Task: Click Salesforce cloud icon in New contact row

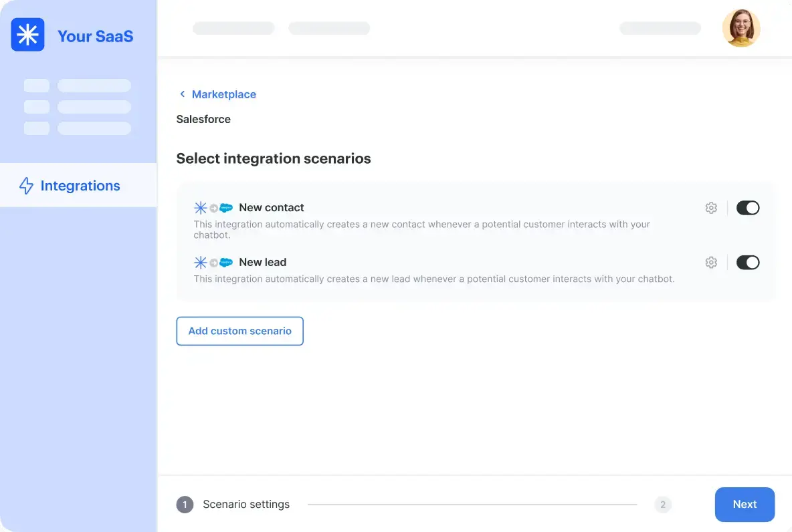Action: click(x=226, y=208)
